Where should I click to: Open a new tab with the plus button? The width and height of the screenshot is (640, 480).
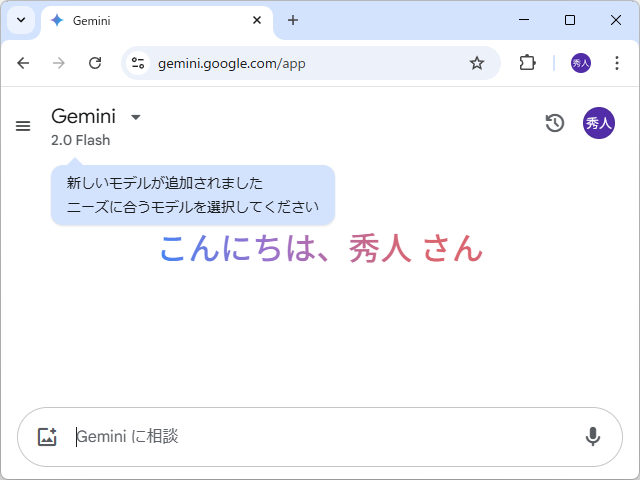click(x=293, y=20)
